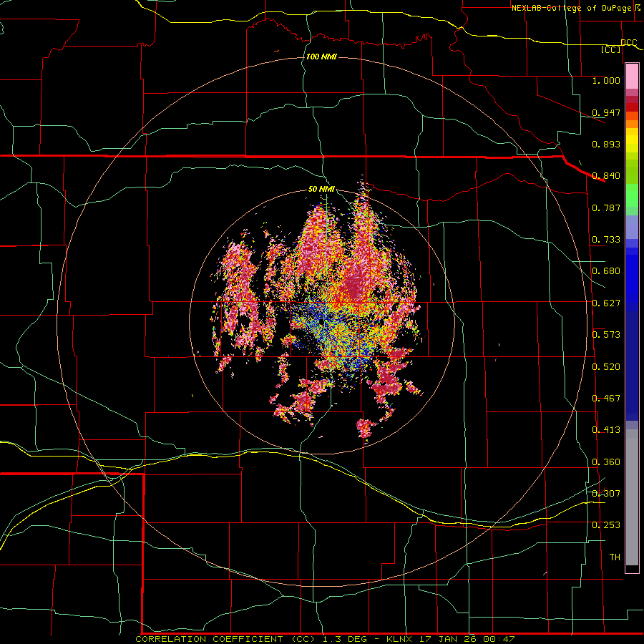Click the 0.307 scale value
This screenshot has width=644, height=644.
coord(606,493)
